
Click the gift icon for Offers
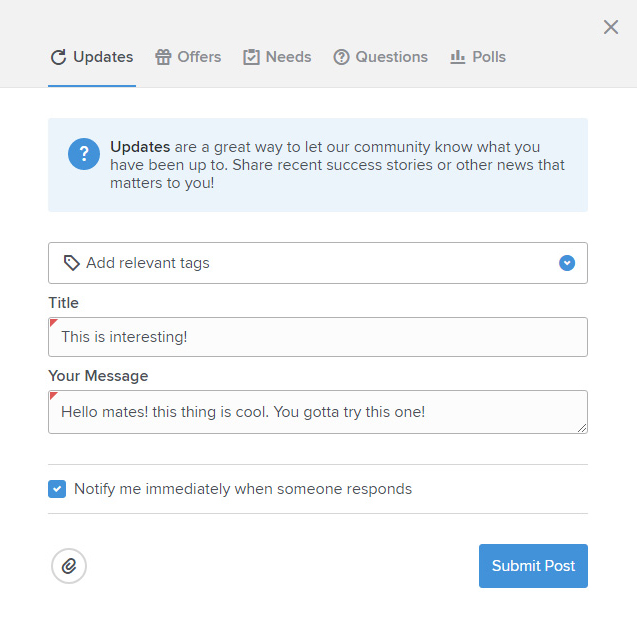click(x=163, y=57)
